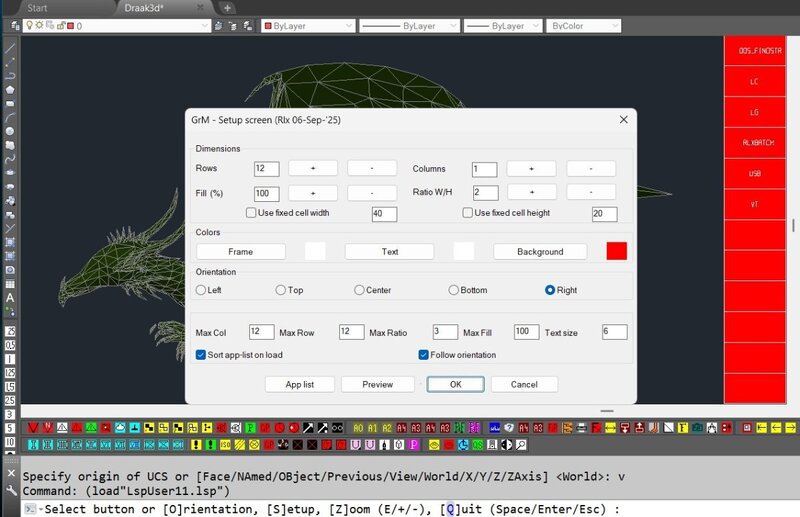Open the ByColor plot style dropdown

pos(584,26)
